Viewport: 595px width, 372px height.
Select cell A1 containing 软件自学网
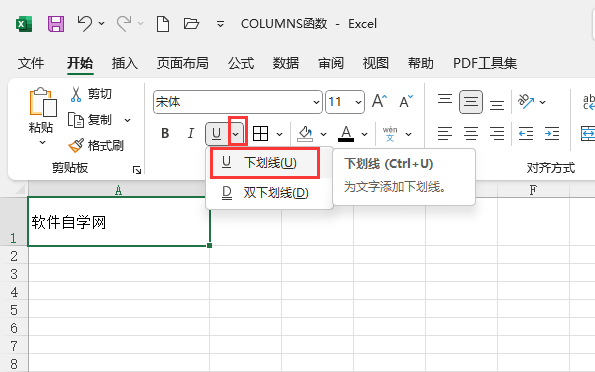click(119, 222)
